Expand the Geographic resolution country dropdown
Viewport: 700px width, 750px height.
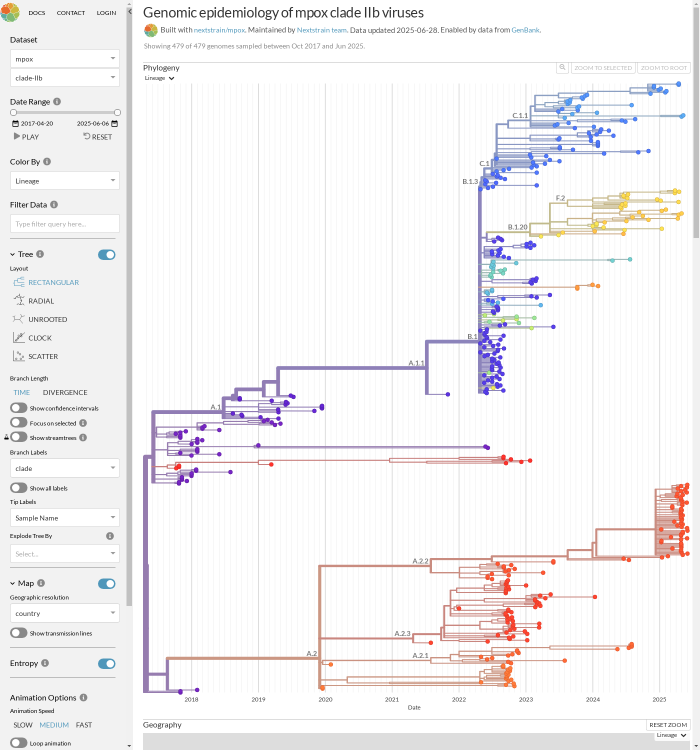tap(65, 613)
